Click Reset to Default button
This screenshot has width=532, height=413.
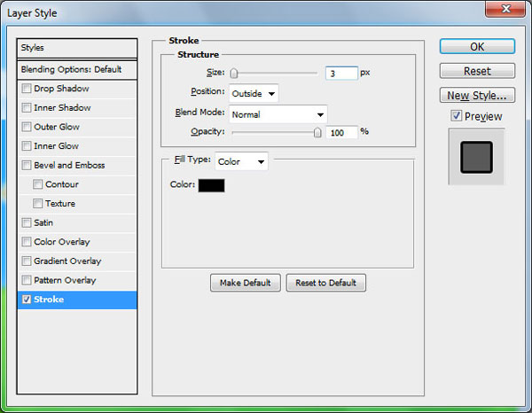325,283
